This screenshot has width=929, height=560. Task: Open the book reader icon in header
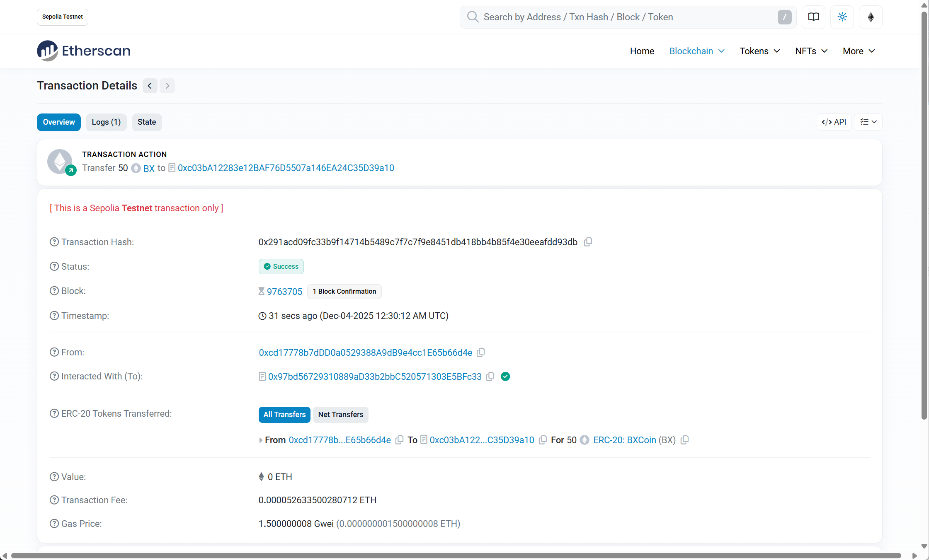[x=813, y=17]
